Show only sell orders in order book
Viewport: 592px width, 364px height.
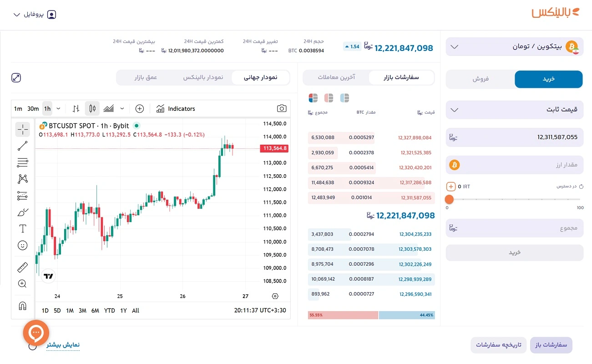tap(329, 97)
